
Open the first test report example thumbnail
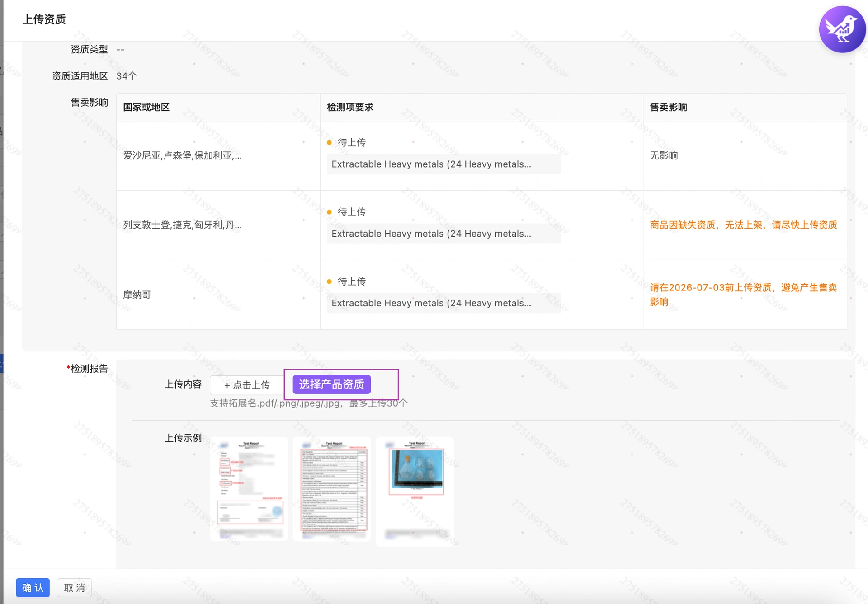[x=249, y=490]
